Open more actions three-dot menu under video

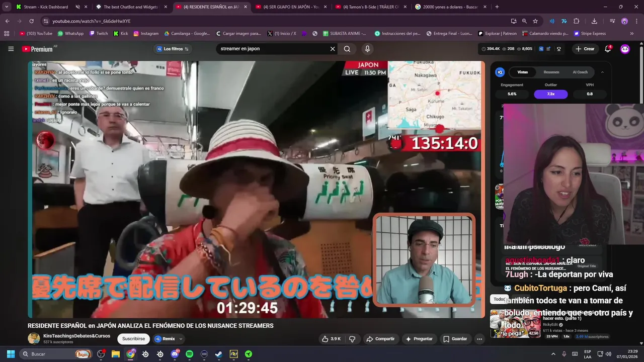point(479,339)
